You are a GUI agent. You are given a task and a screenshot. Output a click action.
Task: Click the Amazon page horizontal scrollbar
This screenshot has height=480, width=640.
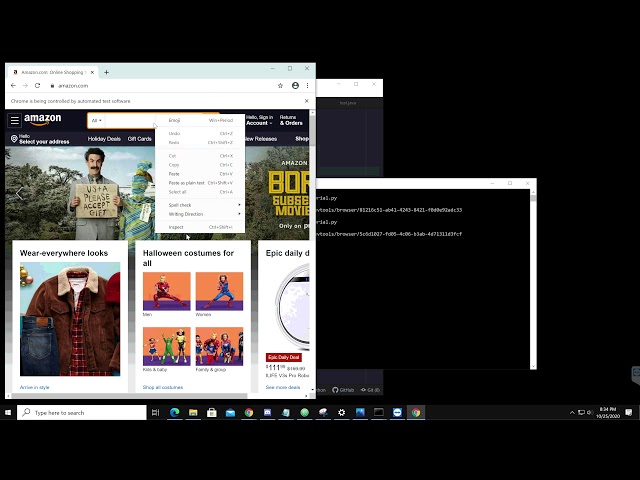129,396
